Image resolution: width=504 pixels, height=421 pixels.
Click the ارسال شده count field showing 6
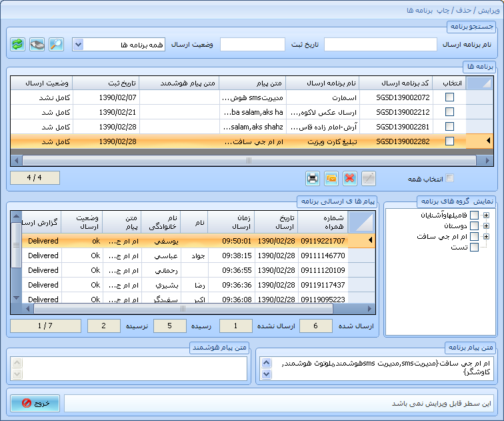coord(315,326)
